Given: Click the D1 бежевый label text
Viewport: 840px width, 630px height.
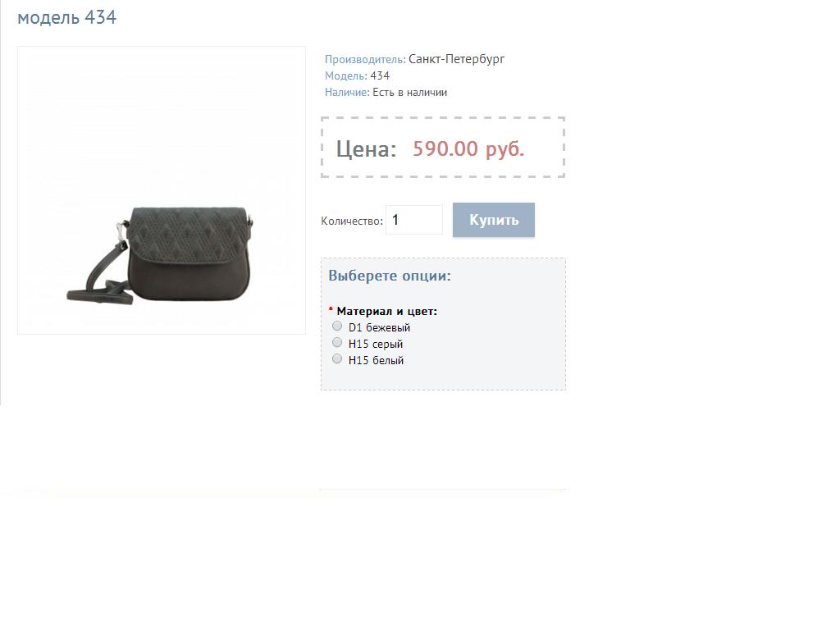Looking at the screenshot, I should click(379, 327).
